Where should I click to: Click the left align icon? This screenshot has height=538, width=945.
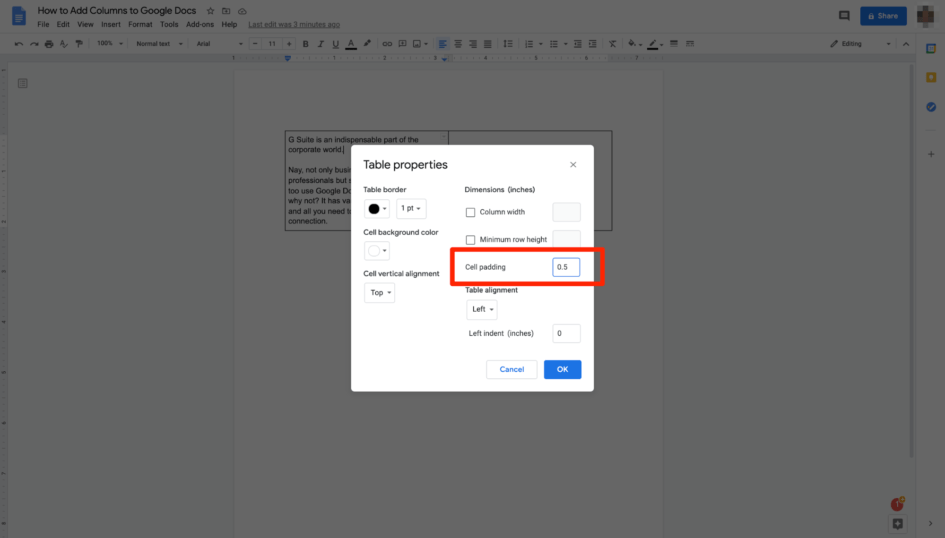tap(442, 44)
